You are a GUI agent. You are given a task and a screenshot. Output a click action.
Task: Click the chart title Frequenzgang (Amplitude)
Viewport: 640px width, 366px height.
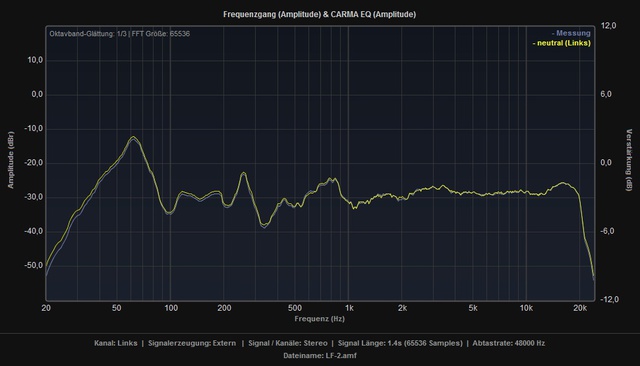pos(272,14)
